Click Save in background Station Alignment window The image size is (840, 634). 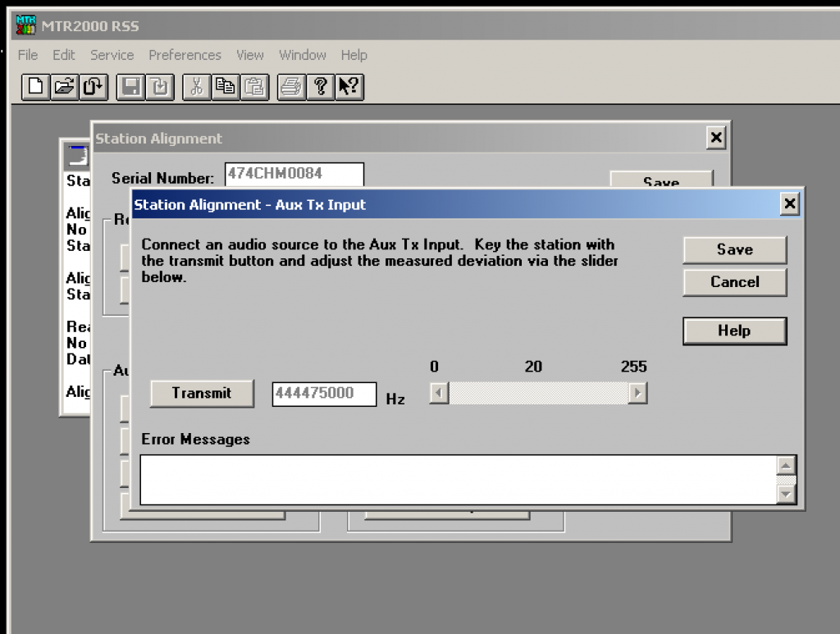pyautogui.click(x=661, y=180)
